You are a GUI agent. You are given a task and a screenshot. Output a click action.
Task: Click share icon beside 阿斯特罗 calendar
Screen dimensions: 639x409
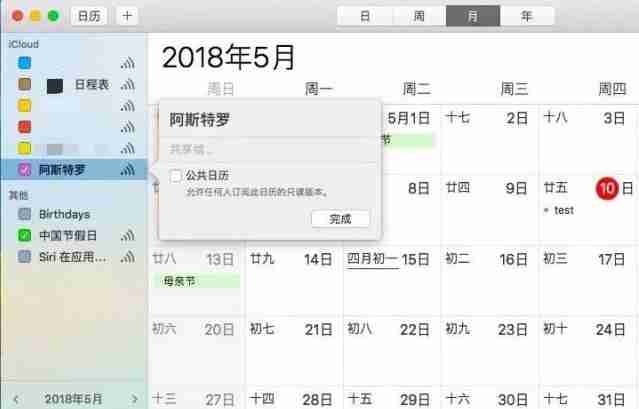128,169
